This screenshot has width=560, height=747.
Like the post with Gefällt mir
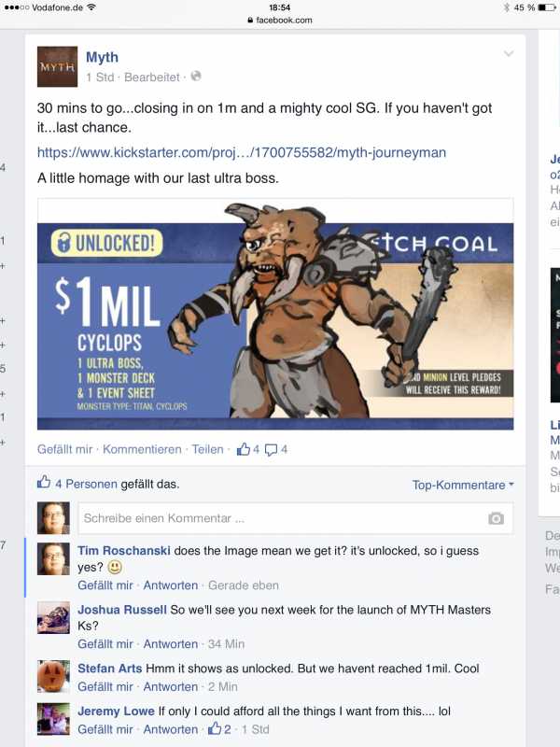[64, 449]
